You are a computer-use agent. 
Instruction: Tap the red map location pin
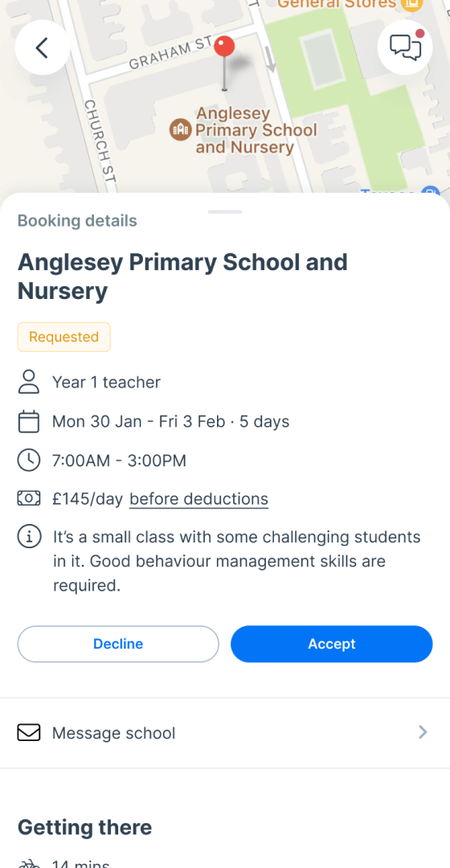224,63
